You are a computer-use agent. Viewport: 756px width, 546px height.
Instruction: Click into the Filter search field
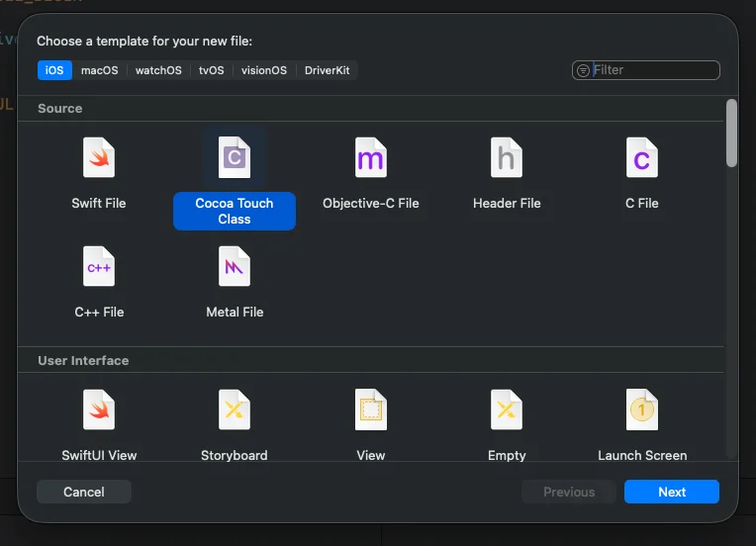click(x=653, y=70)
